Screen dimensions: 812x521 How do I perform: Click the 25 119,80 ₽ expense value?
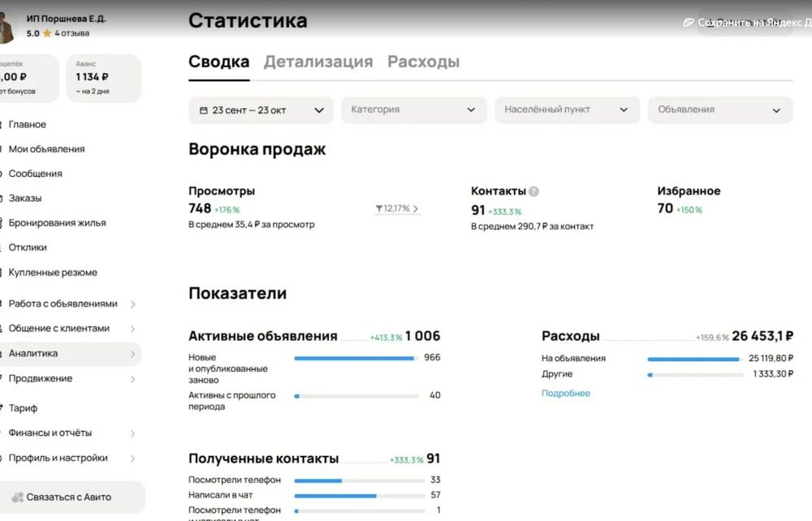coord(771,358)
